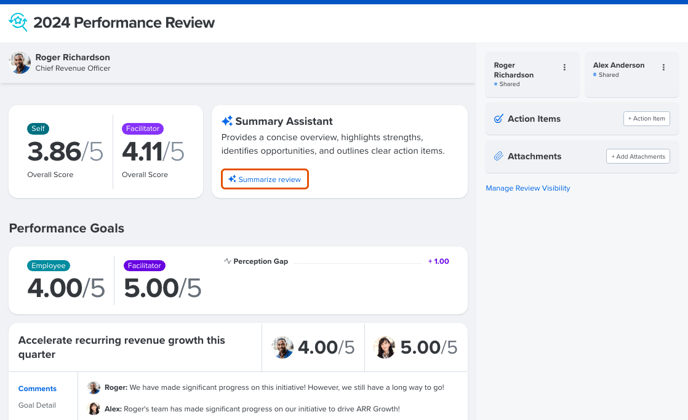Viewport: 688px width, 420px height.
Task: Click the Perception Gap pulse icon
Action: pyautogui.click(x=227, y=261)
